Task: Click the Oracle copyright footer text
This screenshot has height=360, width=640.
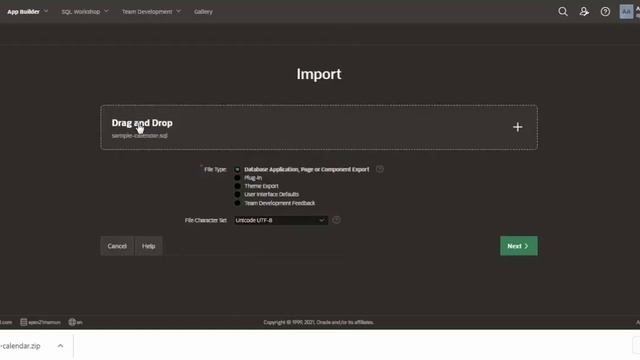Action: (x=318, y=322)
